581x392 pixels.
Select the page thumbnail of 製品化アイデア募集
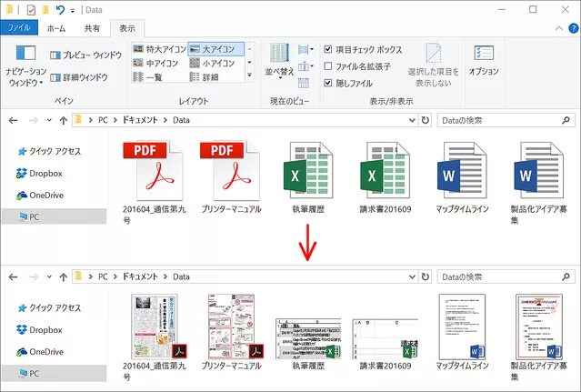pos(539,327)
